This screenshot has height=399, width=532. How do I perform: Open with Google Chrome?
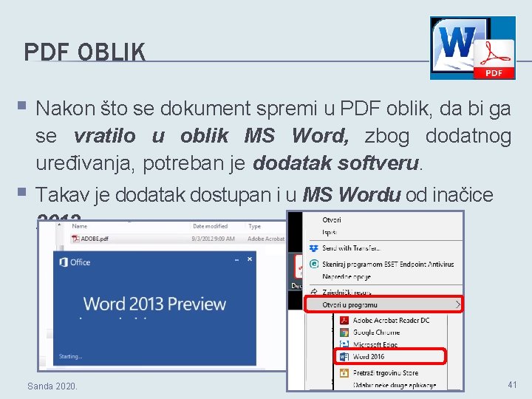[376, 332]
